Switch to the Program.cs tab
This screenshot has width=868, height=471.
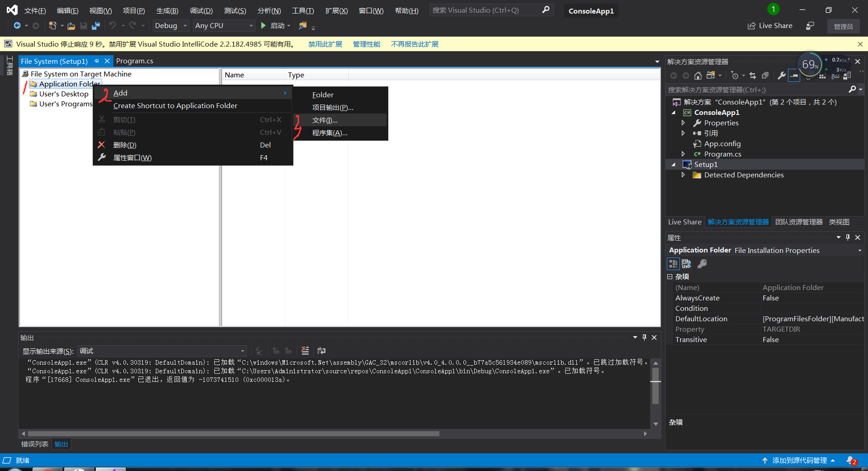[135, 61]
